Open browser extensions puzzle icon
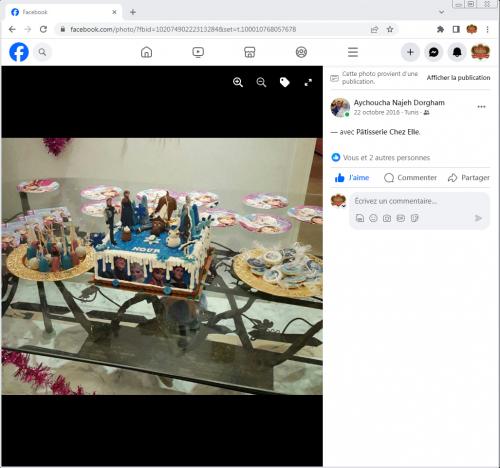 click(x=440, y=29)
